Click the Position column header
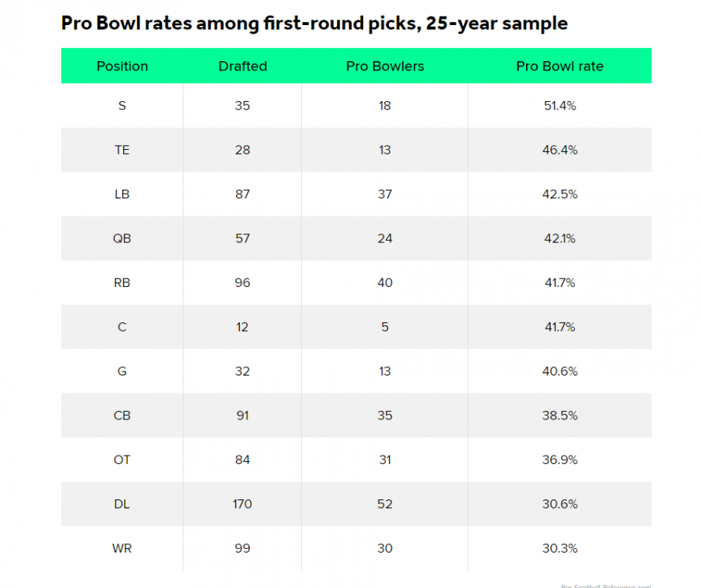This screenshot has width=701, height=588. click(x=122, y=66)
